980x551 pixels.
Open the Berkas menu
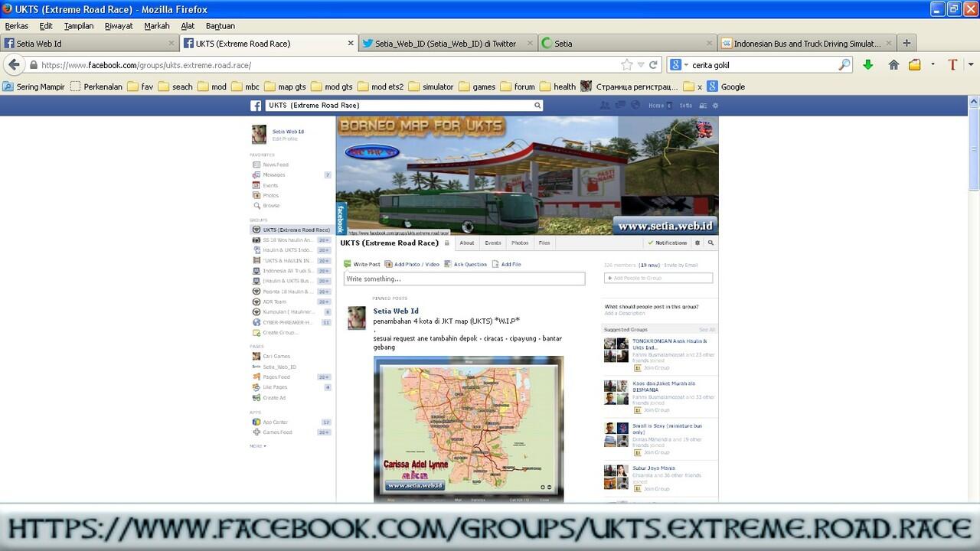tap(17, 26)
